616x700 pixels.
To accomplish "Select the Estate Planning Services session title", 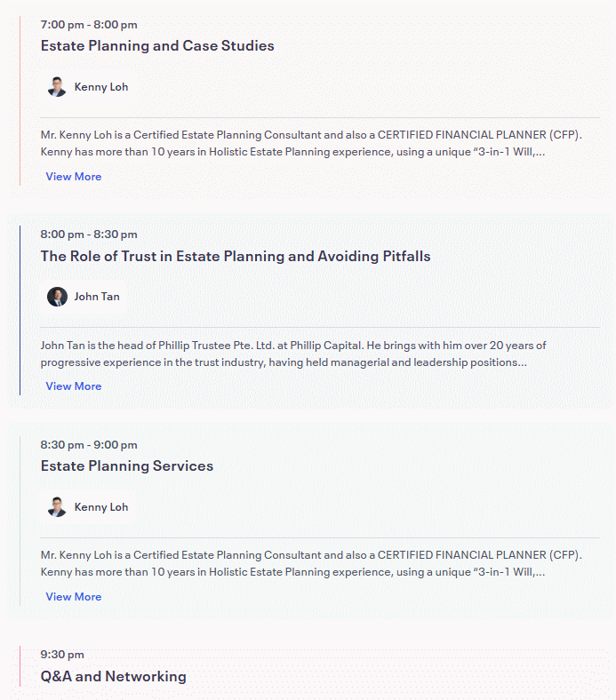I will pyautogui.click(x=127, y=466).
